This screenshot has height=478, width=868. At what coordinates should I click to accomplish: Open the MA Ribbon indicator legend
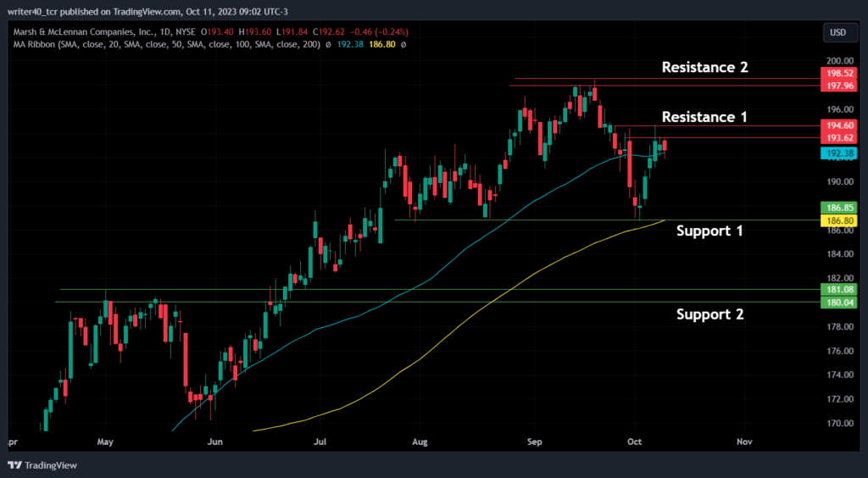click(x=167, y=44)
